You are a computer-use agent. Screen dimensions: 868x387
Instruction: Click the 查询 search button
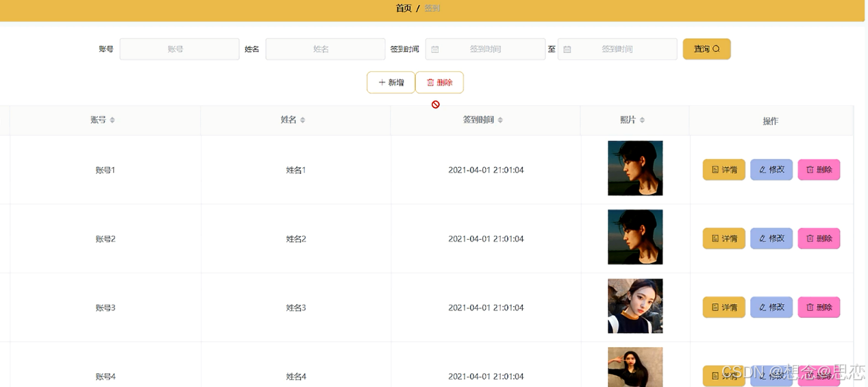coord(706,49)
